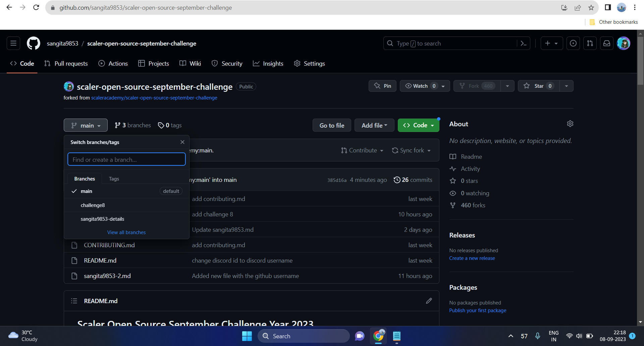Pin this repository
The image size is (644, 346).
pos(382,86)
